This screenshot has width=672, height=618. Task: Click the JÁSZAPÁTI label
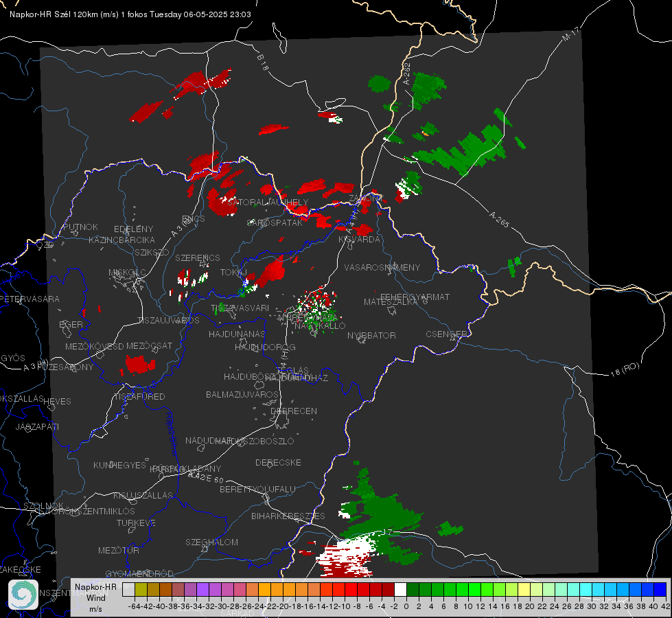click(x=37, y=426)
